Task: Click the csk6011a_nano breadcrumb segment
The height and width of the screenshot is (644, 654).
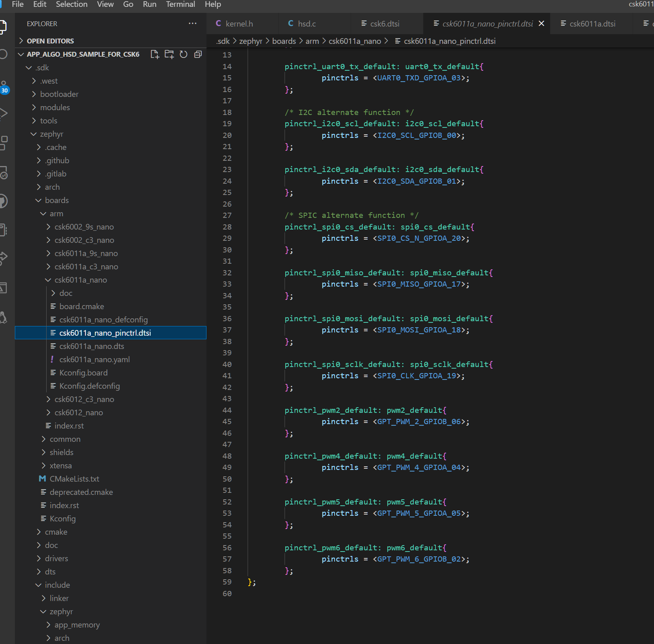Action: click(x=355, y=41)
